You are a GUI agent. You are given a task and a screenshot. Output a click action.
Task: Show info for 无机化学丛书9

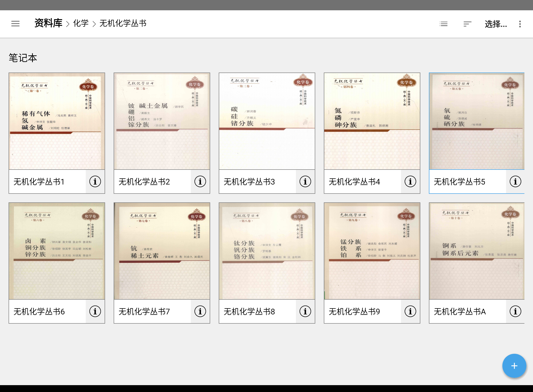point(410,311)
